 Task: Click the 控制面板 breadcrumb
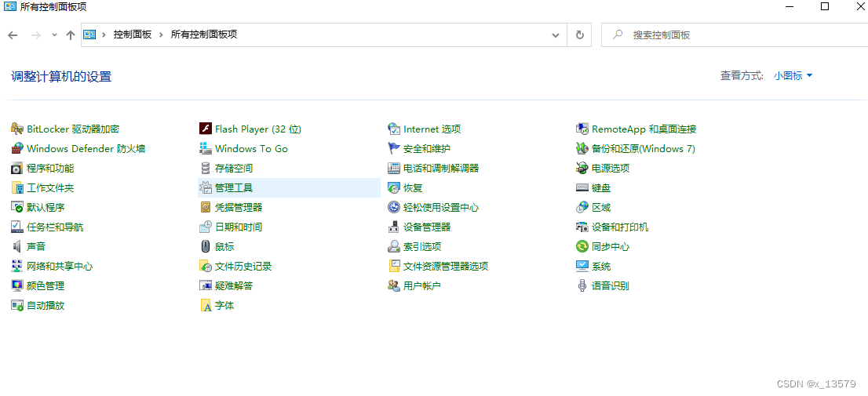133,35
